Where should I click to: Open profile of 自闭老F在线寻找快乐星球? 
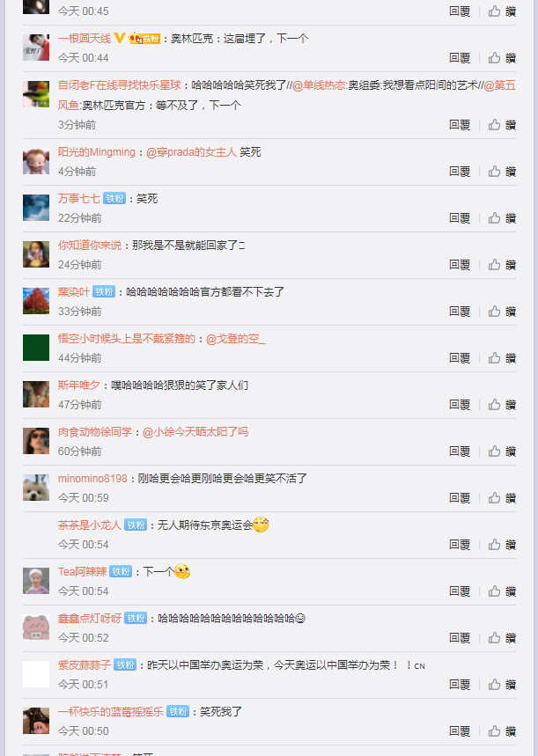click(120, 85)
